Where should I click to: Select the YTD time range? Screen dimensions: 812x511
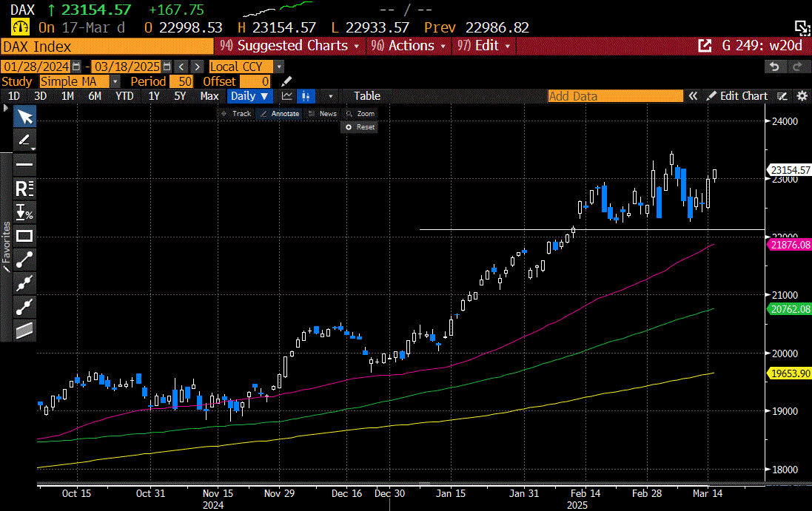(124, 96)
